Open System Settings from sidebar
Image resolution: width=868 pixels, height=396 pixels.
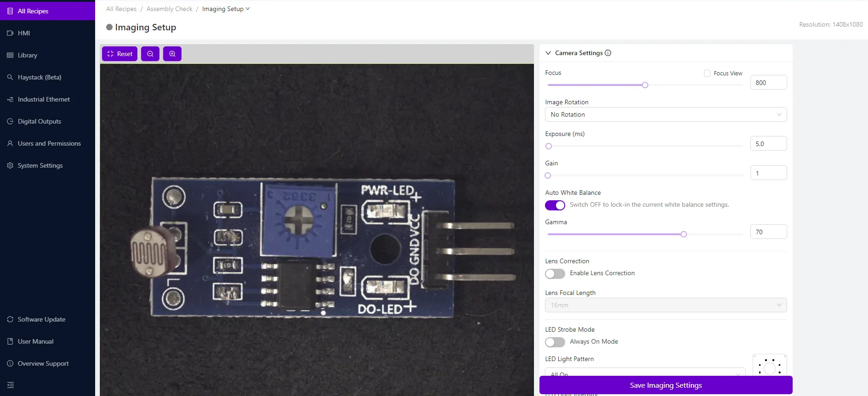[x=40, y=165]
